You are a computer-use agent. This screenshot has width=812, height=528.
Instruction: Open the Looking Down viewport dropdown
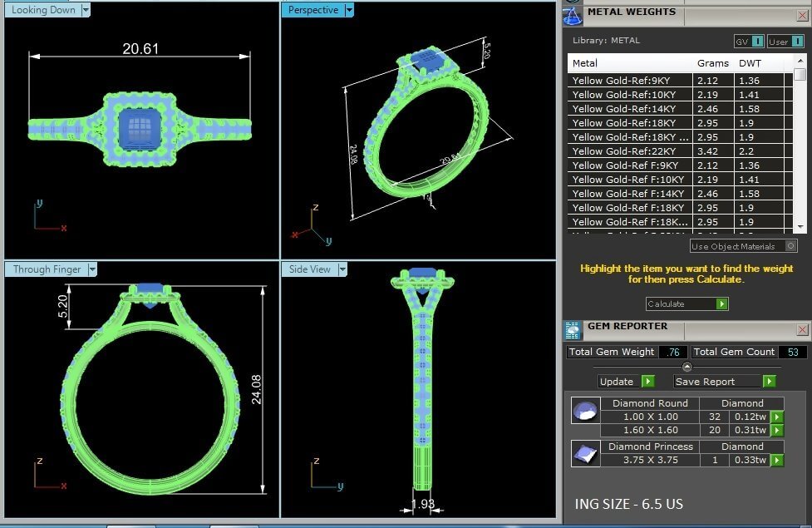coord(86,10)
